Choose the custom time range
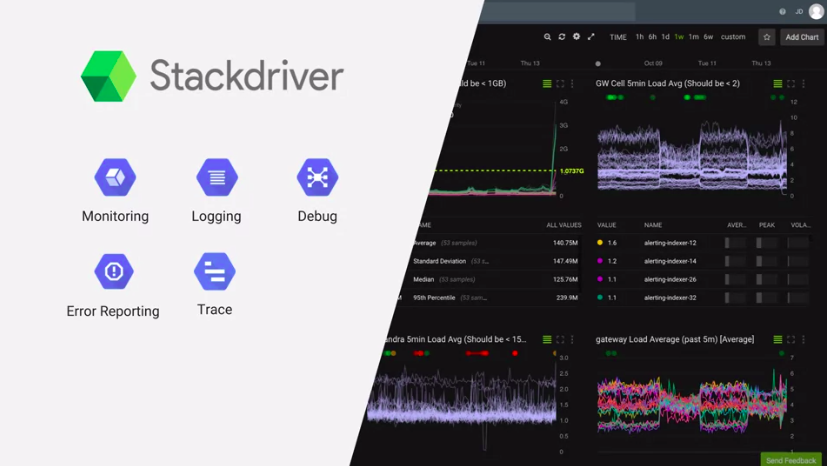The height and width of the screenshot is (466, 827). point(733,37)
